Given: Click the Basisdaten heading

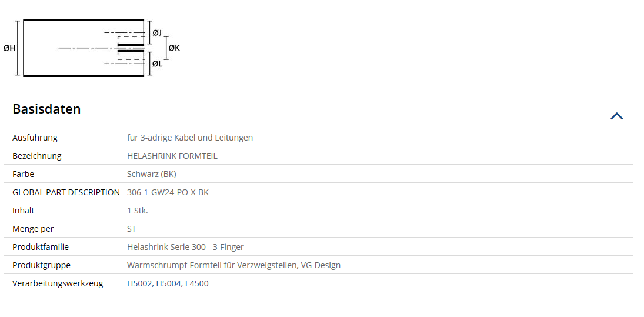Looking at the screenshot, I should click(46, 109).
